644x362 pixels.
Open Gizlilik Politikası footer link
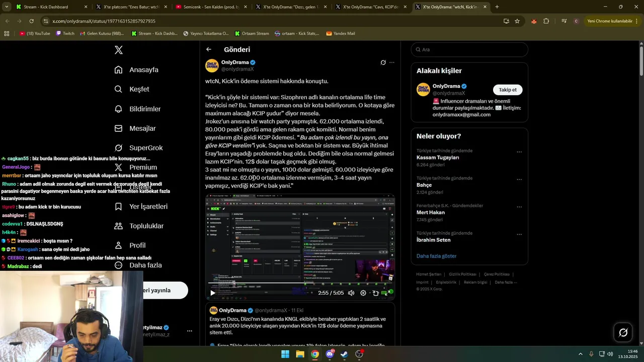point(462,275)
